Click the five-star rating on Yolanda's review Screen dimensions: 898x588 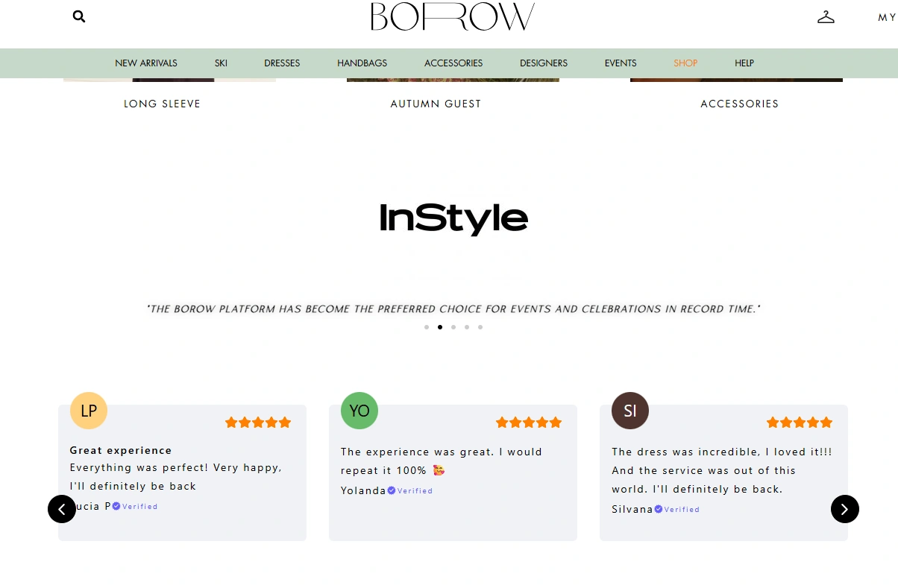tap(529, 422)
